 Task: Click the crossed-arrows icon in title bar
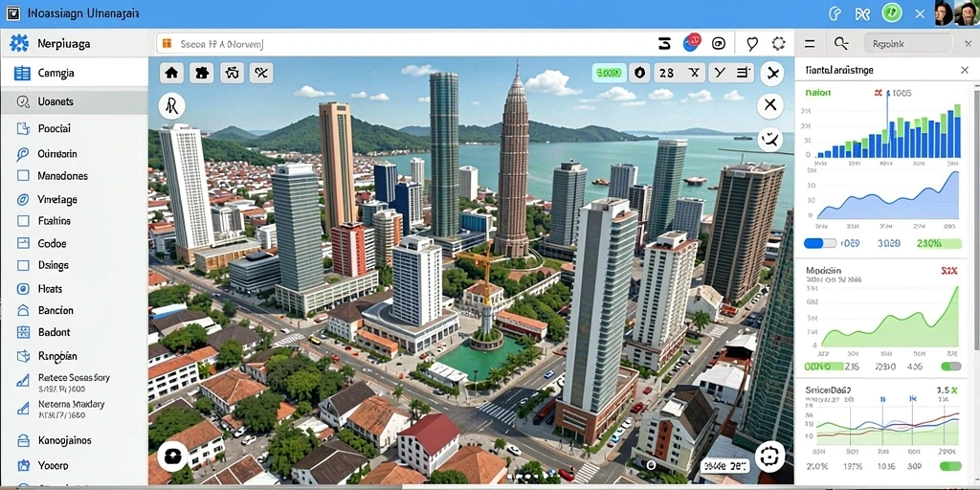pos(862,13)
